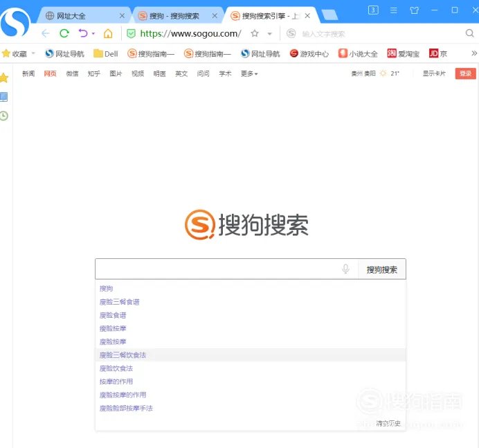479x448 pixels.
Task: Click the purple undo close tab icon
Action: 83,33
